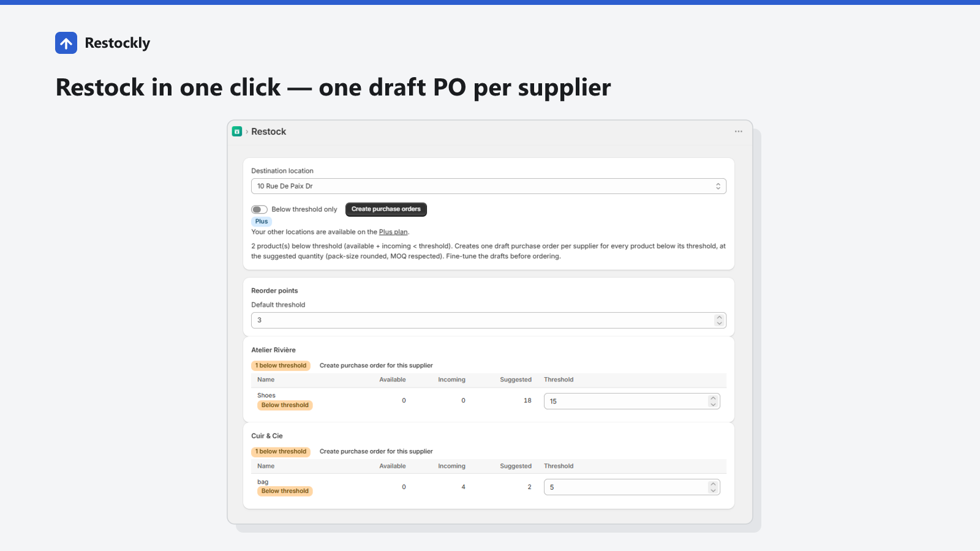Click the Default threshold input field
This screenshot has height=551, width=980.
point(489,320)
